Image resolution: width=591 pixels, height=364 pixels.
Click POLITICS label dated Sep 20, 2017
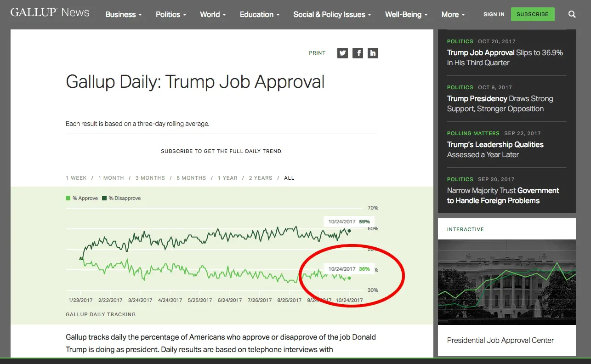click(460, 179)
